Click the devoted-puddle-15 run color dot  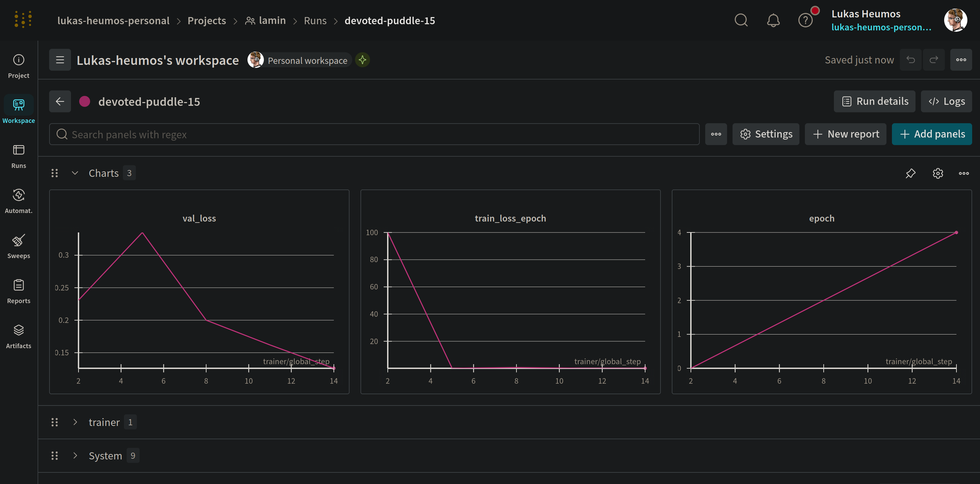click(x=84, y=101)
